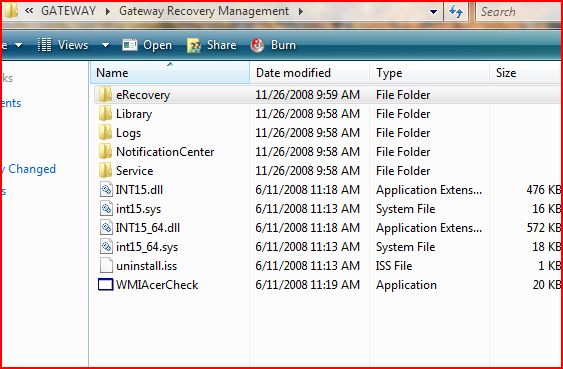
Task: Open the Organize dropdown arrow
Action: [18, 46]
